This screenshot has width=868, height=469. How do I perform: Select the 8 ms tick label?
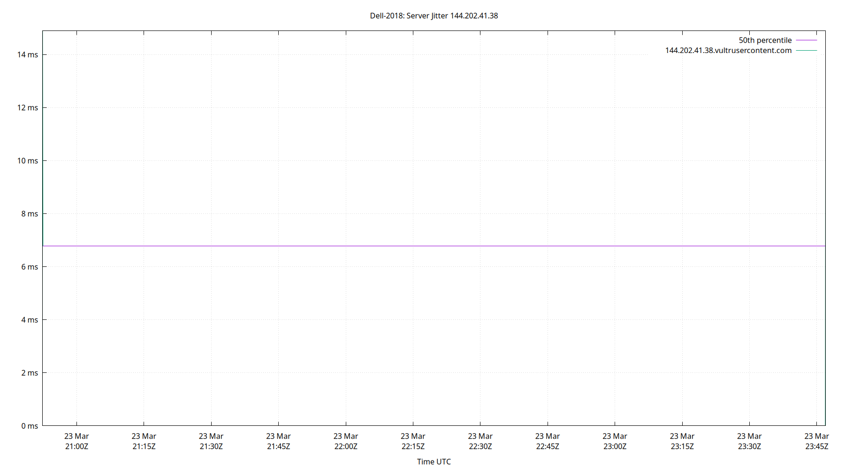(x=28, y=213)
